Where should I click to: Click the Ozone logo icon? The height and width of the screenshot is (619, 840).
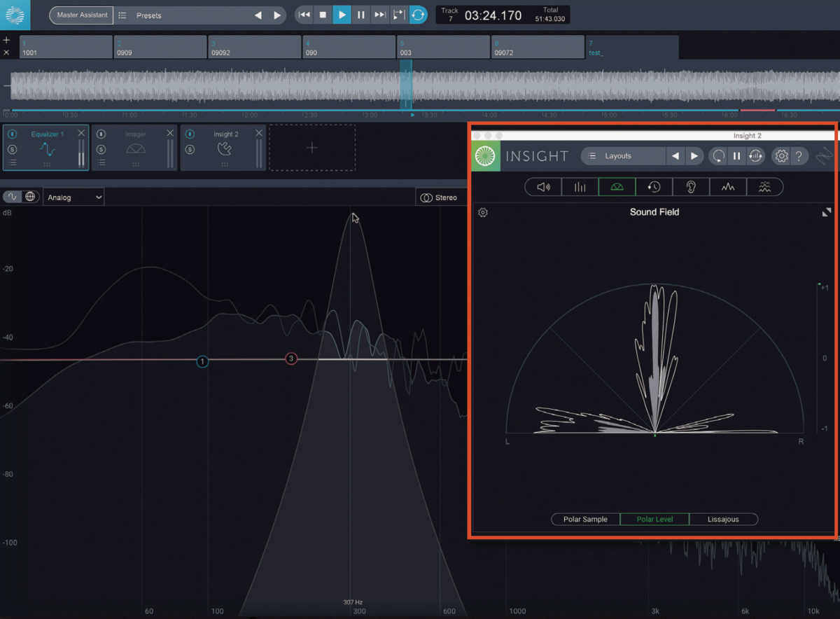coord(15,15)
